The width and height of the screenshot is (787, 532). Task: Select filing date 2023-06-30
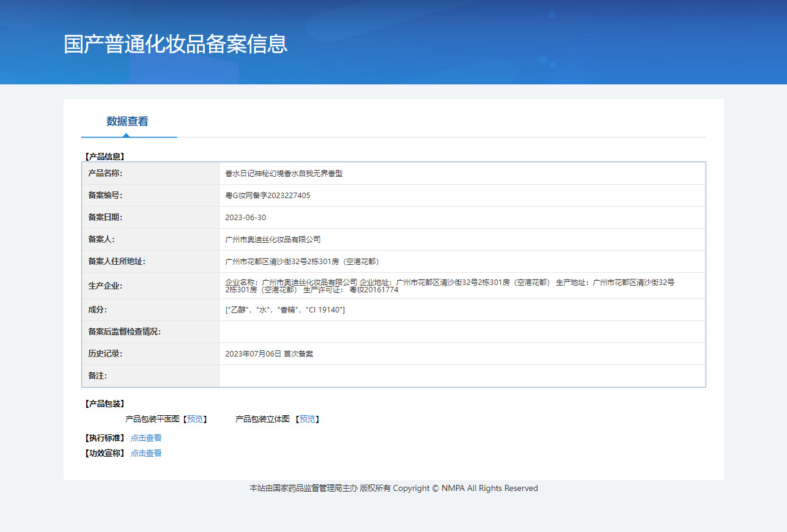(x=246, y=218)
